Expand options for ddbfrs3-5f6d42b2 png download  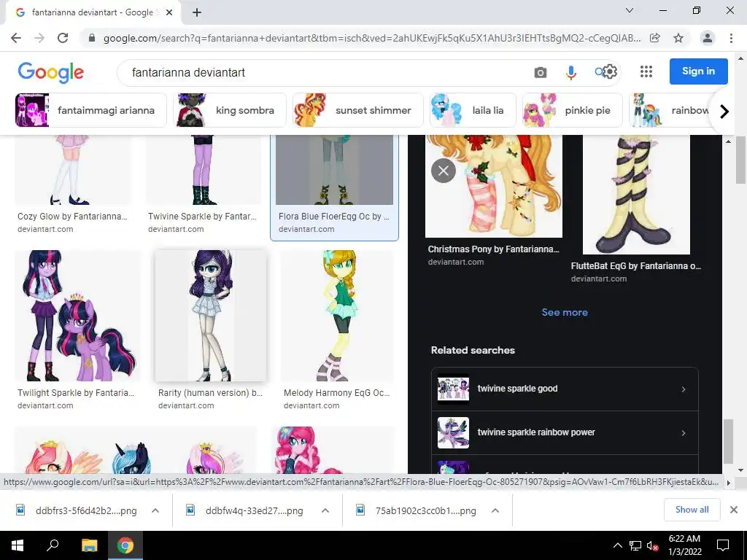pos(155,510)
